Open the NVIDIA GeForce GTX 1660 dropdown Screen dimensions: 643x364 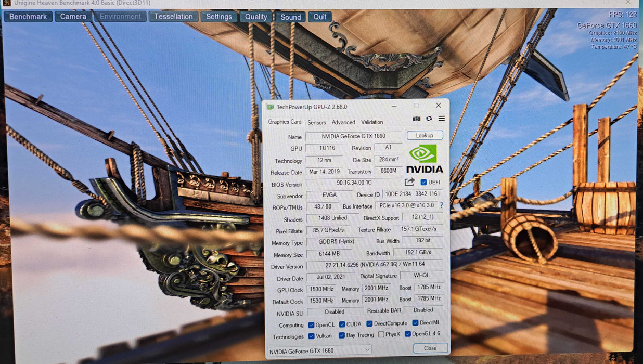[x=319, y=350]
